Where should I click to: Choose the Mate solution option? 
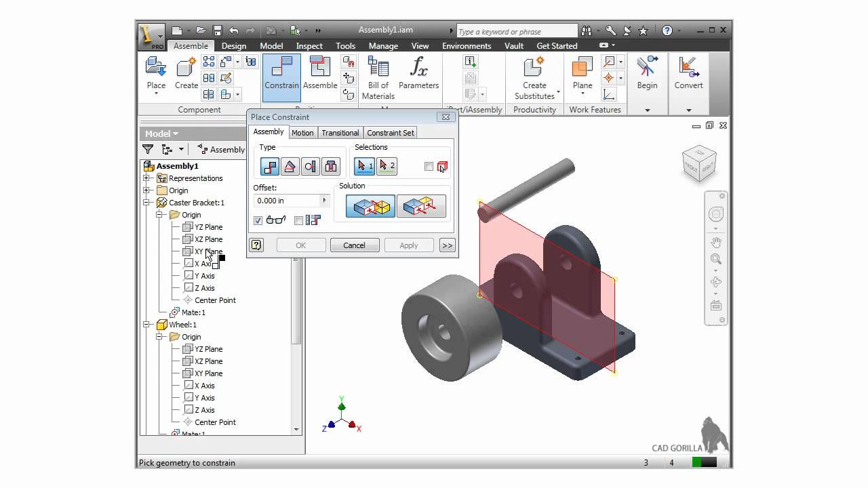(x=370, y=206)
